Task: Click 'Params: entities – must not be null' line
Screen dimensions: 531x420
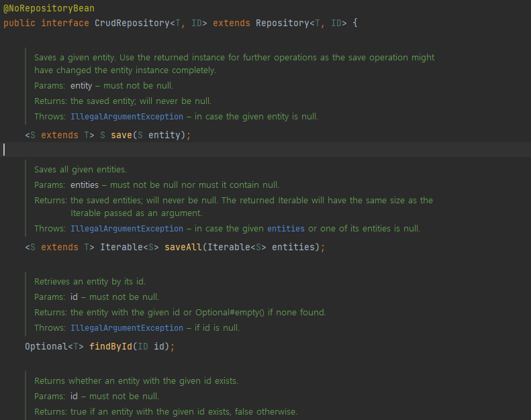Action: 157,185
